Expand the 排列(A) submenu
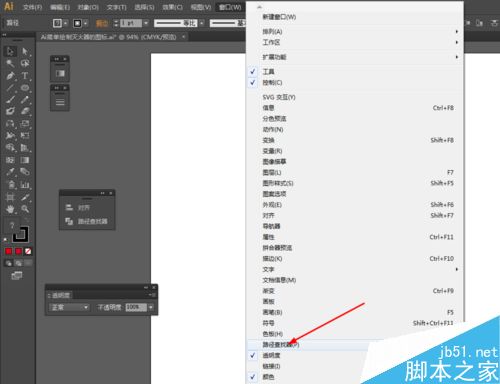Screen dimensions: 500x384 tap(355, 31)
